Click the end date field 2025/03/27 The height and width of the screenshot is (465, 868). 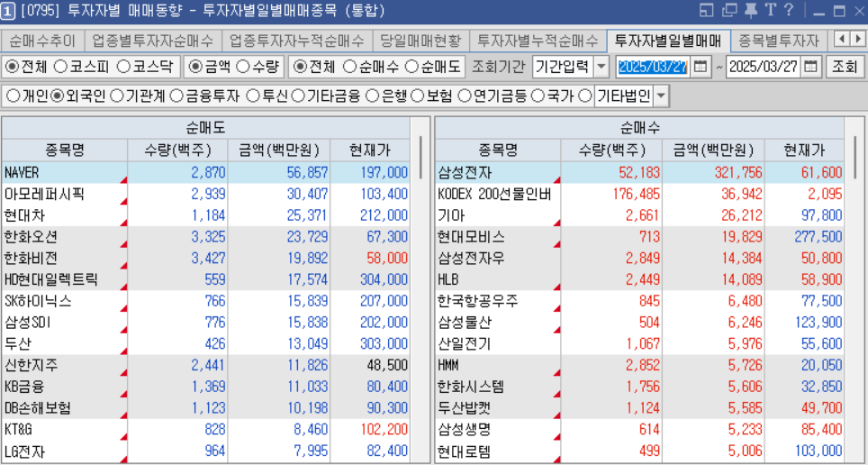(764, 67)
